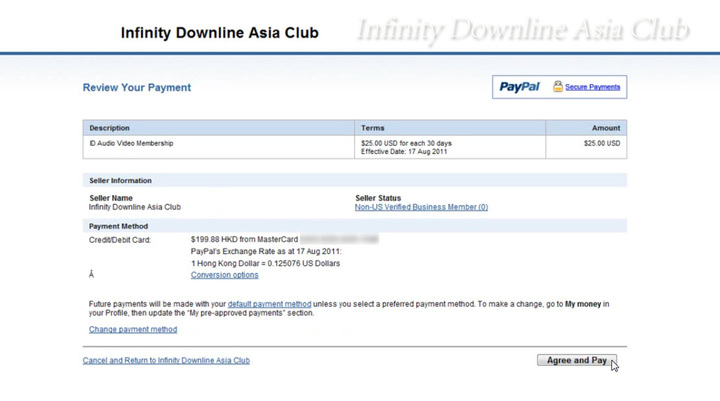The image size is (720, 401).
Task: Click the Seller Status label
Action: point(378,198)
